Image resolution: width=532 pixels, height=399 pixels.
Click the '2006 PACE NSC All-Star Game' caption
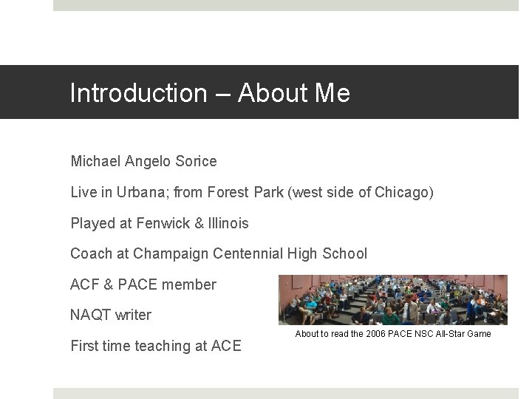[x=392, y=334]
